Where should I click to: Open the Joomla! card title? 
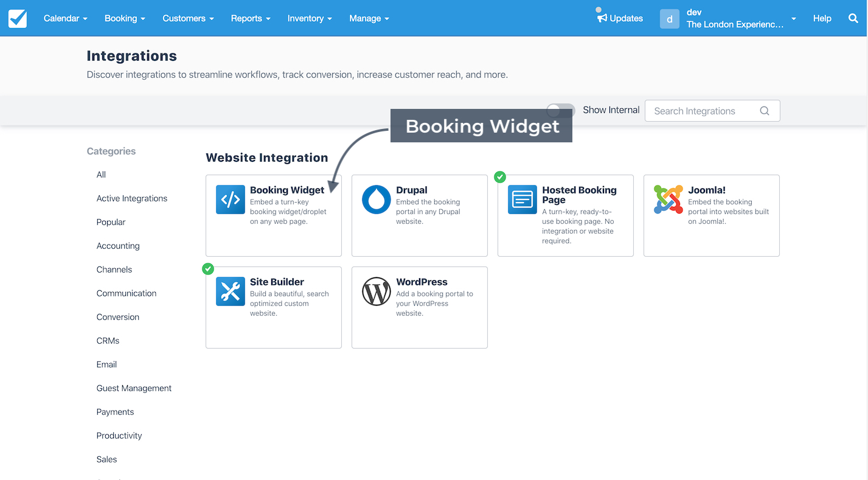point(707,190)
